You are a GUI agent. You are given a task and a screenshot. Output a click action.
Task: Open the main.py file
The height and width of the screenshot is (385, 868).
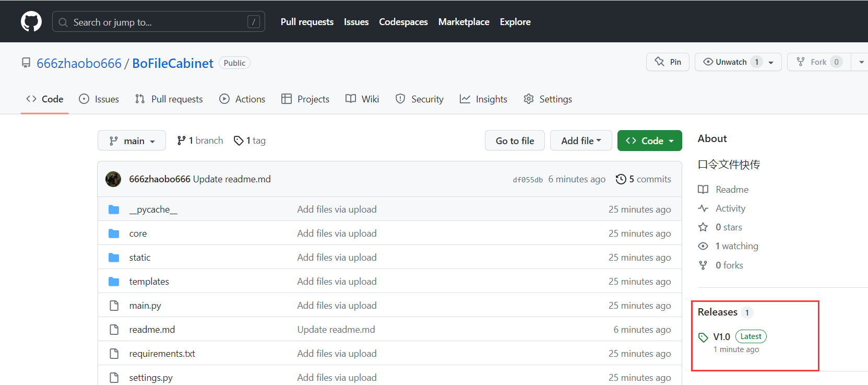point(145,306)
